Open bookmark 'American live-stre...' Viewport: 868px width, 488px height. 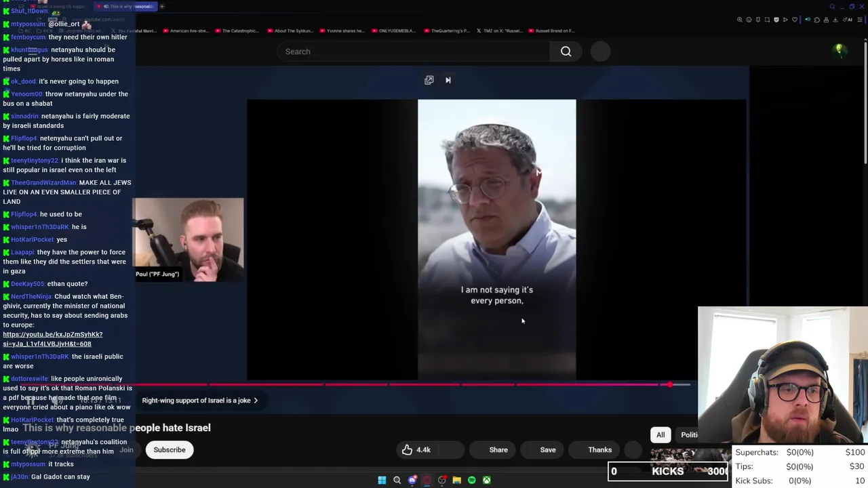tap(185, 30)
